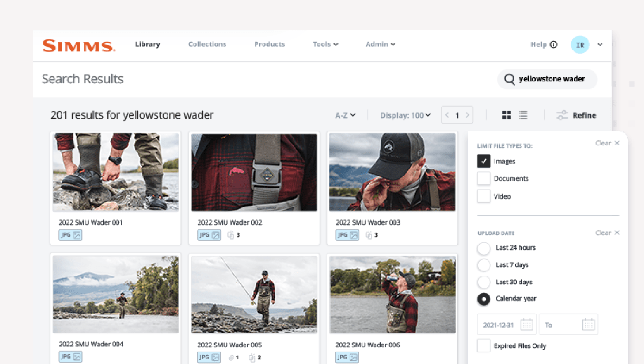The image size is (644, 364).
Task: Click the Refine sliders icon
Action: click(562, 115)
